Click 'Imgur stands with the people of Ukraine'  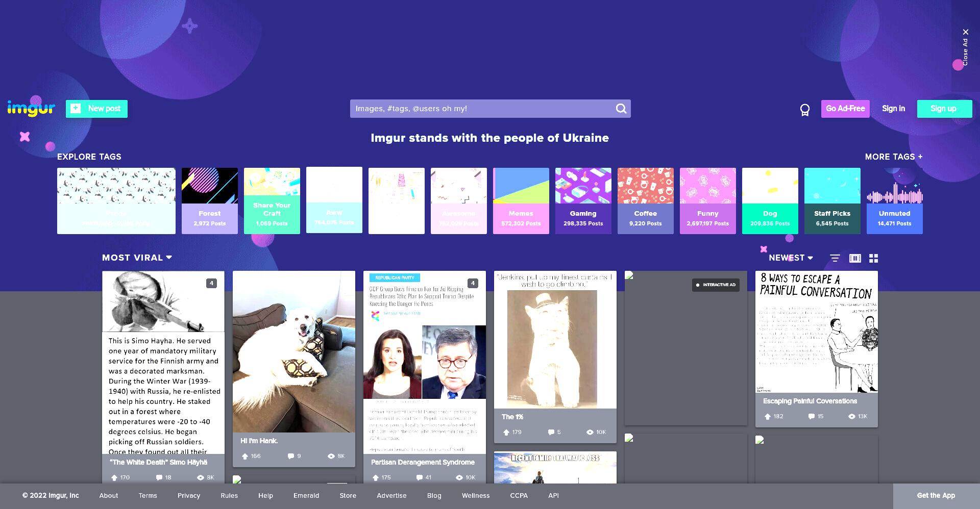(x=489, y=138)
